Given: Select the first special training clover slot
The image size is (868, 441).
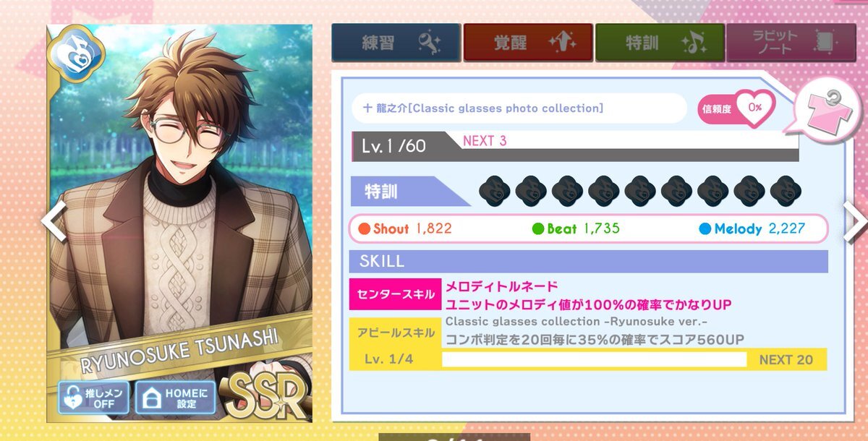Looking at the screenshot, I should [495, 191].
